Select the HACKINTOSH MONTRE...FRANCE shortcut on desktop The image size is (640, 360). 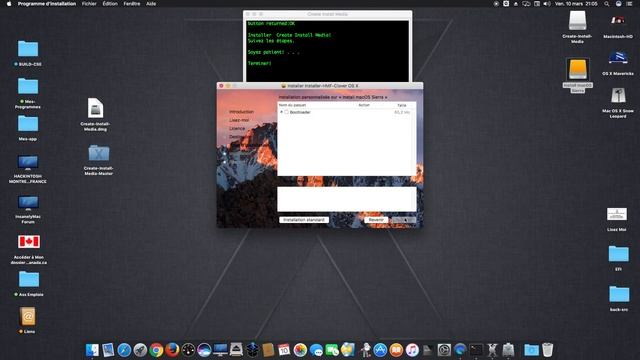[28, 162]
